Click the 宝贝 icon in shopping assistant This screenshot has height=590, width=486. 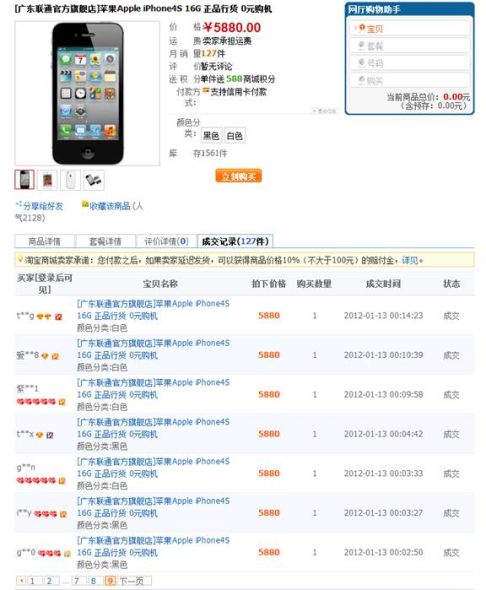(362, 28)
